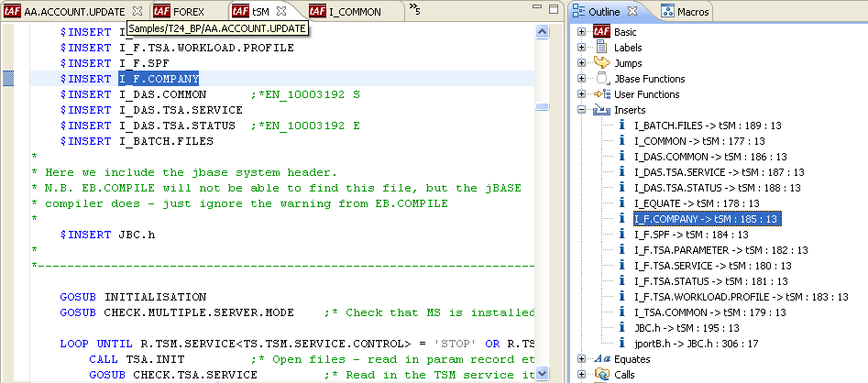
Task: Click the Calls node icon
Action: (602, 374)
